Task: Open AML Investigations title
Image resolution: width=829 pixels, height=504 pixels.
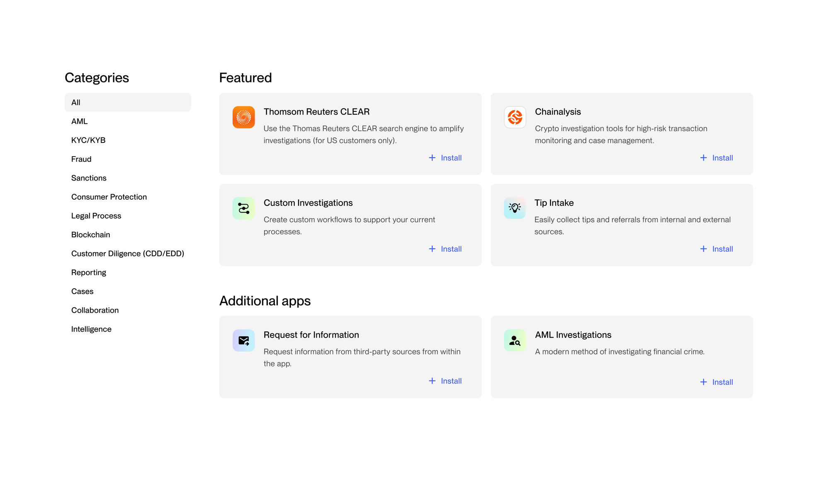Action: [573, 335]
